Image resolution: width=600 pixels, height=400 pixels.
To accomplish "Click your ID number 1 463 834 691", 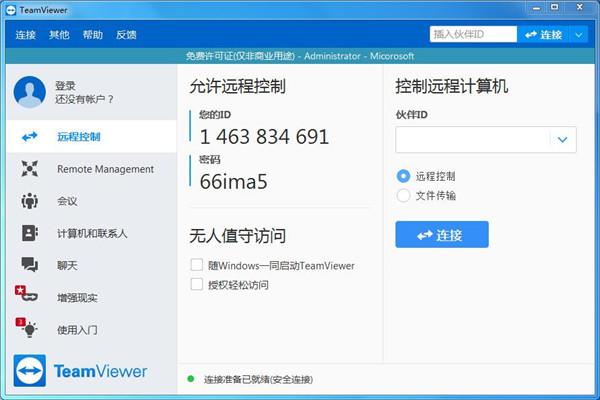I will coord(264,137).
